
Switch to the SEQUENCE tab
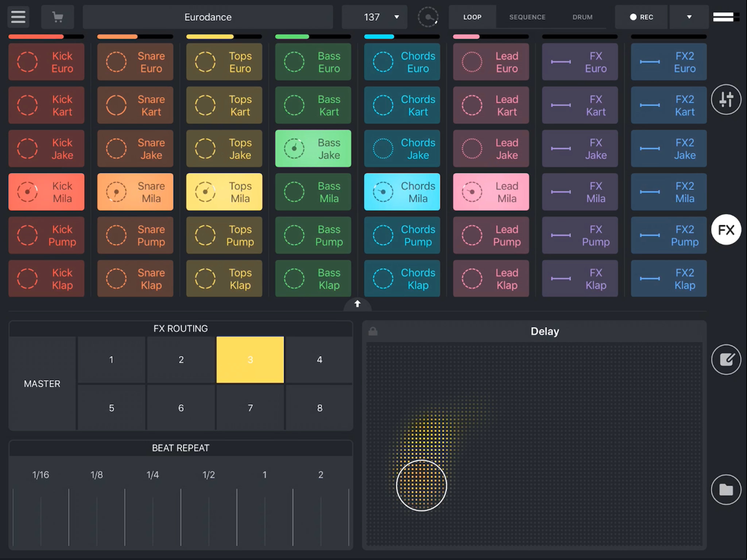527,17
